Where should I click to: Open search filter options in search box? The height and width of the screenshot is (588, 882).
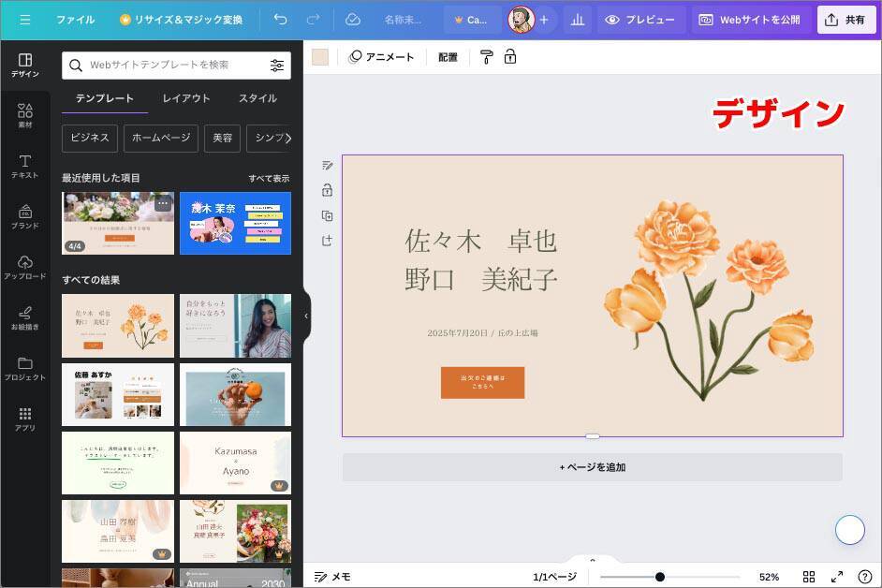(x=277, y=66)
